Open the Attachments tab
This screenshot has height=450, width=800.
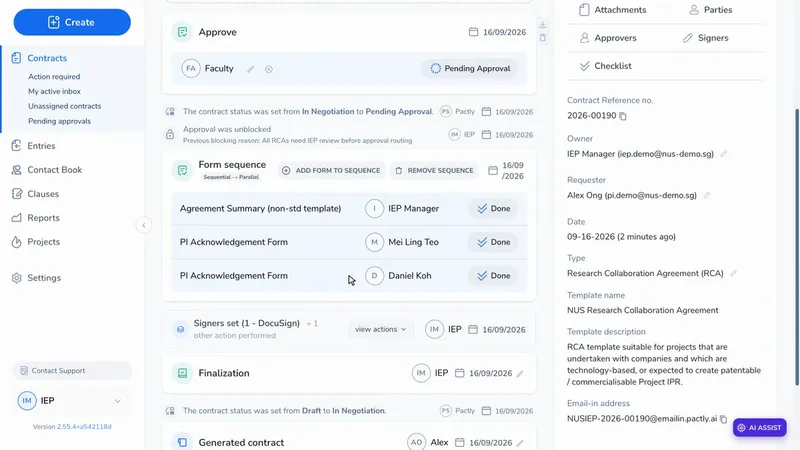pyautogui.click(x=613, y=10)
